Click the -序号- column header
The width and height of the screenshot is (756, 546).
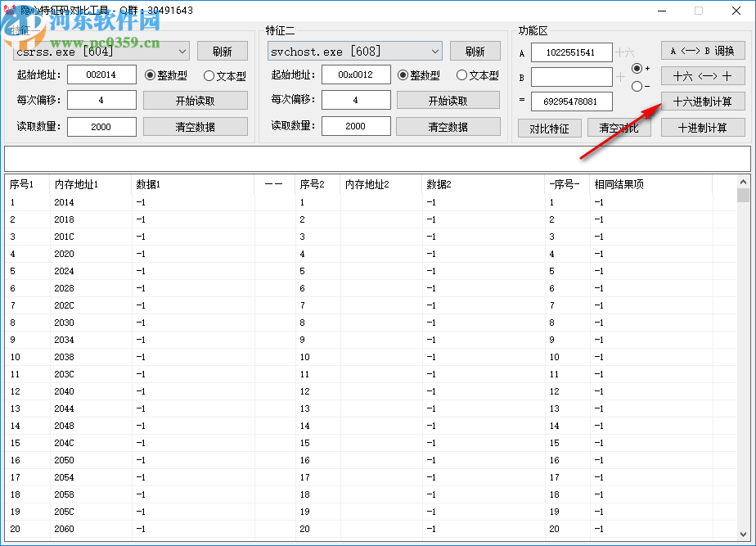click(567, 184)
